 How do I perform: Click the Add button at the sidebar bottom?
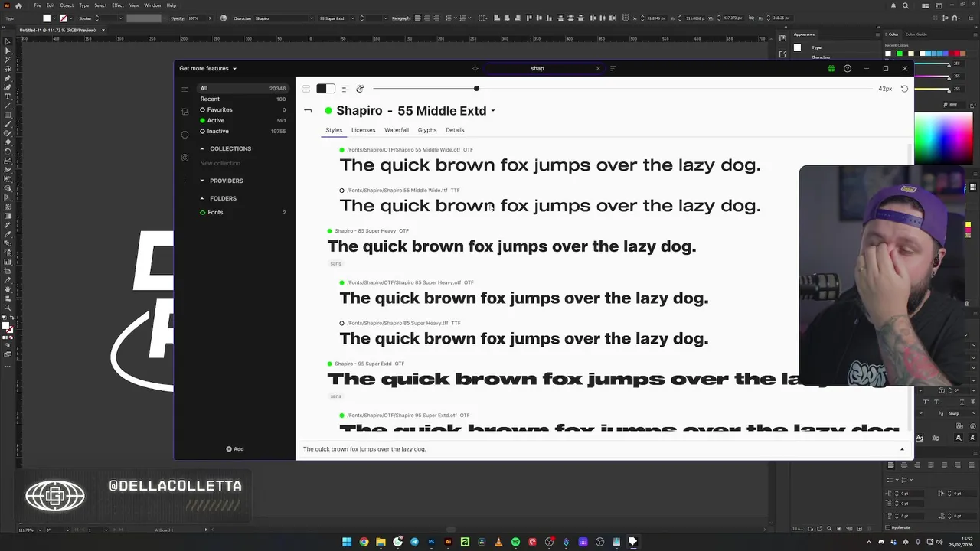coord(235,449)
